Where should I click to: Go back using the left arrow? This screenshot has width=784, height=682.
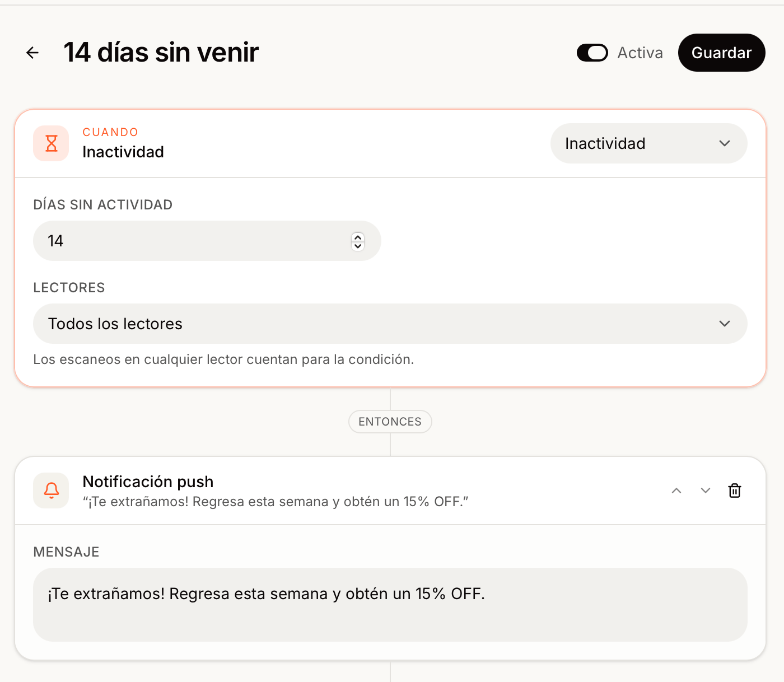(x=32, y=53)
